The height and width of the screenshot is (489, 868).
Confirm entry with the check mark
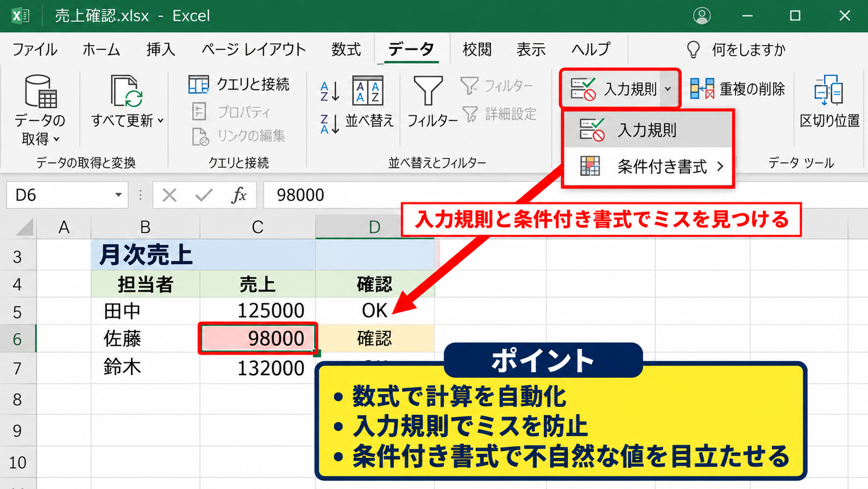(x=204, y=195)
